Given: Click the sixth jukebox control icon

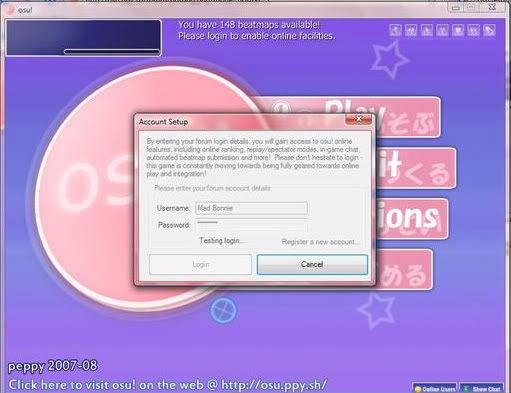Looking at the screenshot, I should [x=474, y=30].
